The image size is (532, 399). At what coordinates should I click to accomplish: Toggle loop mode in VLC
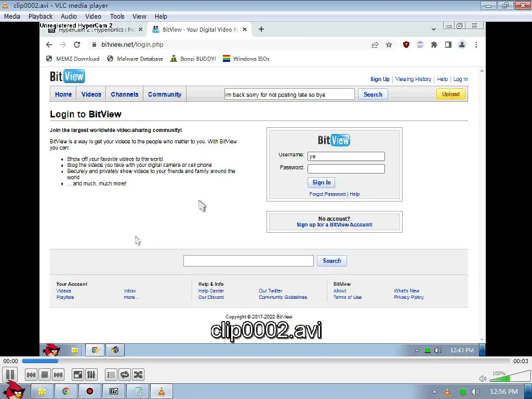(x=125, y=375)
